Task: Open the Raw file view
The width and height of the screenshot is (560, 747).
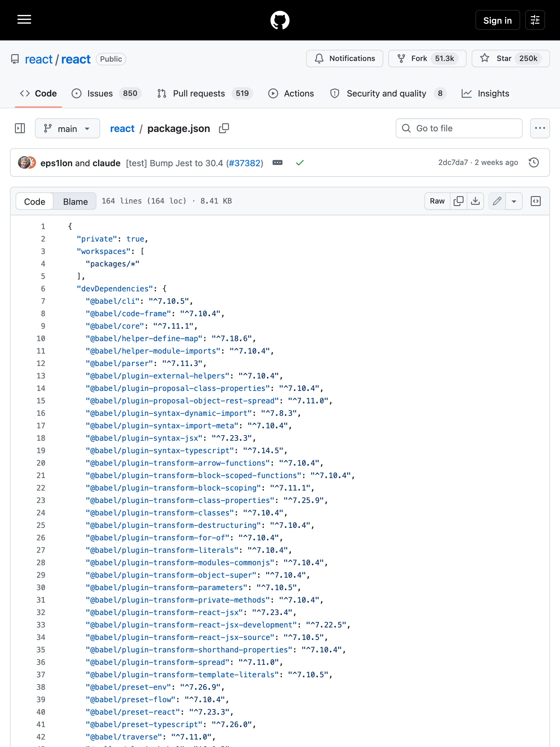Action: 437,201
